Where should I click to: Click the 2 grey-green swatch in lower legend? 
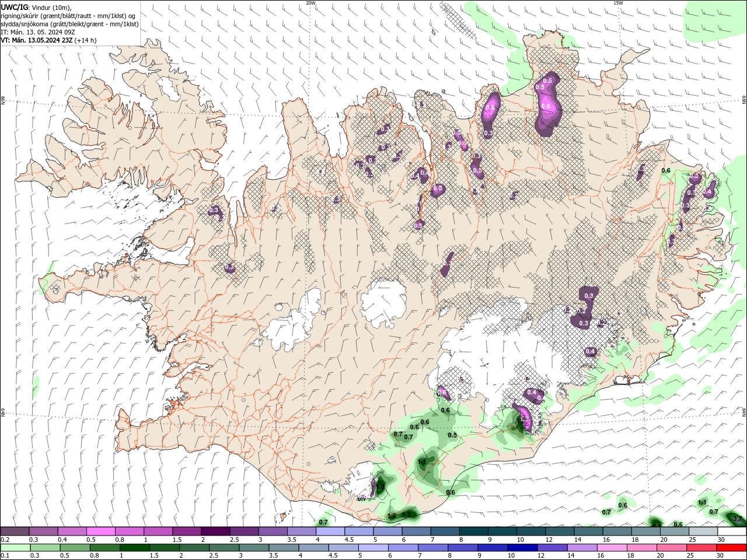pyautogui.click(x=194, y=548)
